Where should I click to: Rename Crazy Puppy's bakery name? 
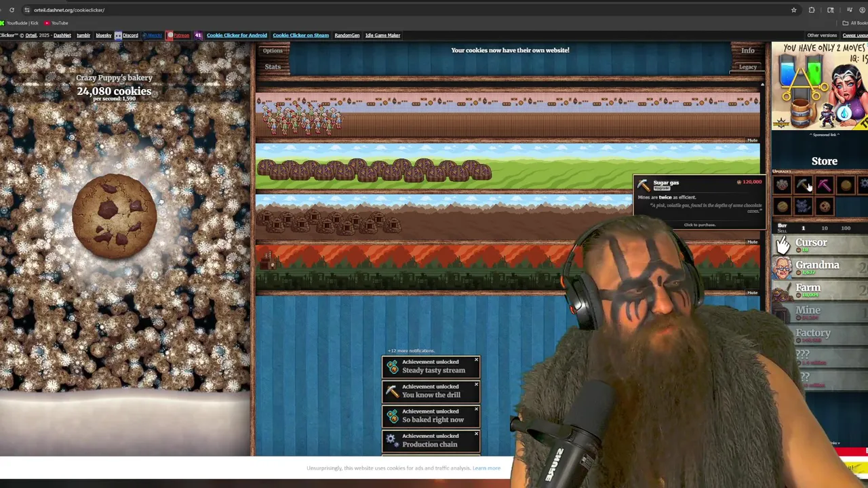[114, 78]
